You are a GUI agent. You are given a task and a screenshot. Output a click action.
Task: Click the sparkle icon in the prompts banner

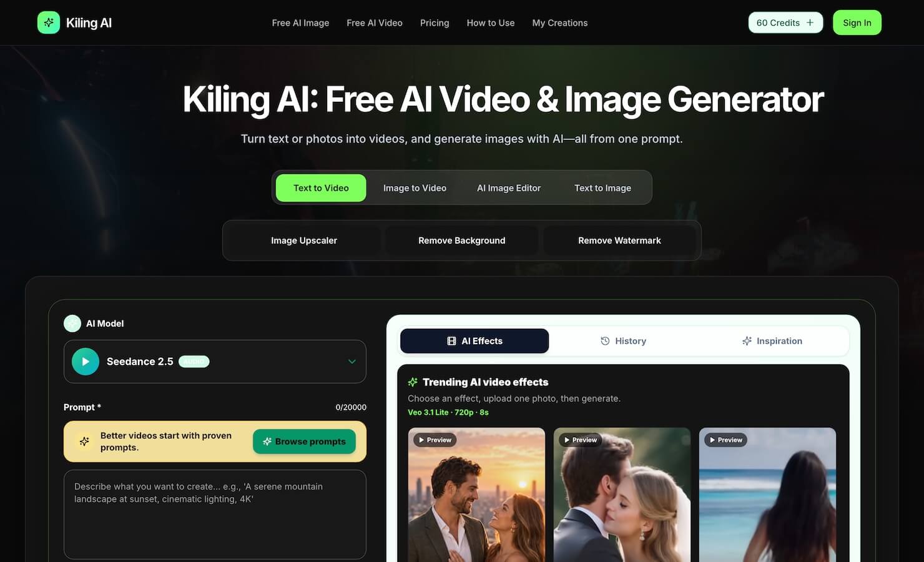click(x=84, y=441)
